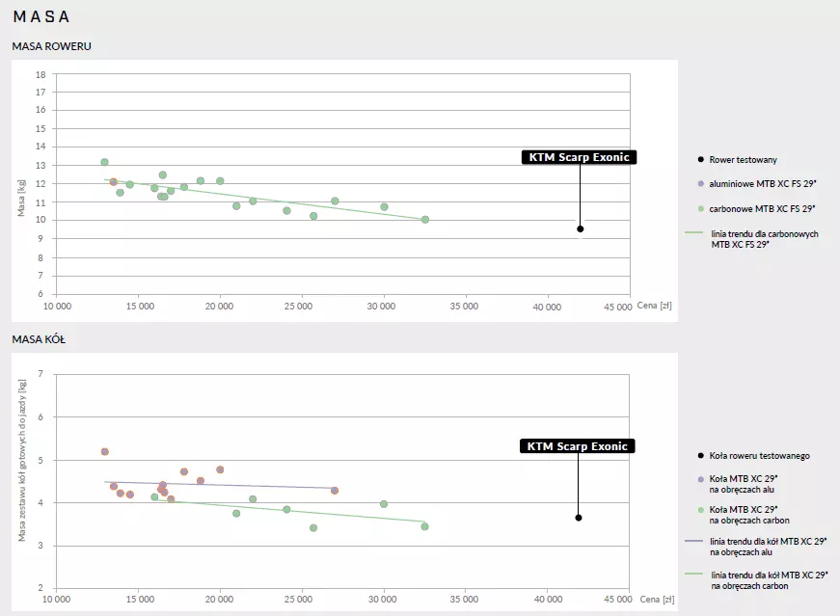Click the 'MASA ROWERU' chart title
840x616 pixels.
(x=51, y=46)
